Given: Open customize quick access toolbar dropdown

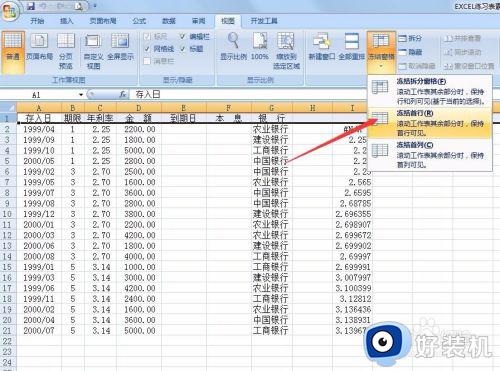Looking at the screenshot, I should [x=94, y=6].
